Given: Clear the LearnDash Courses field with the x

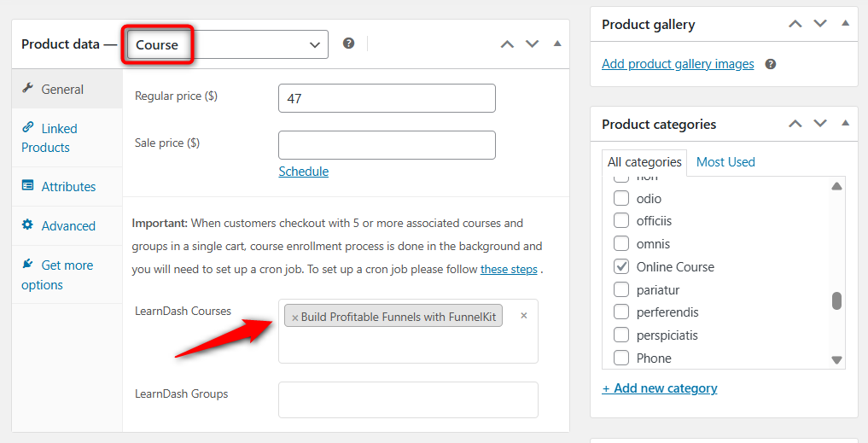Looking at the screenshot, I should click(x=524, y=316).
